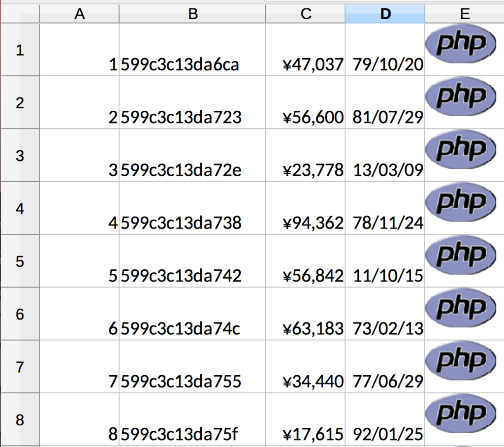Click cell A4 containing number 4
The width and height of the screenshot is (504, 447).
[79, 208]
